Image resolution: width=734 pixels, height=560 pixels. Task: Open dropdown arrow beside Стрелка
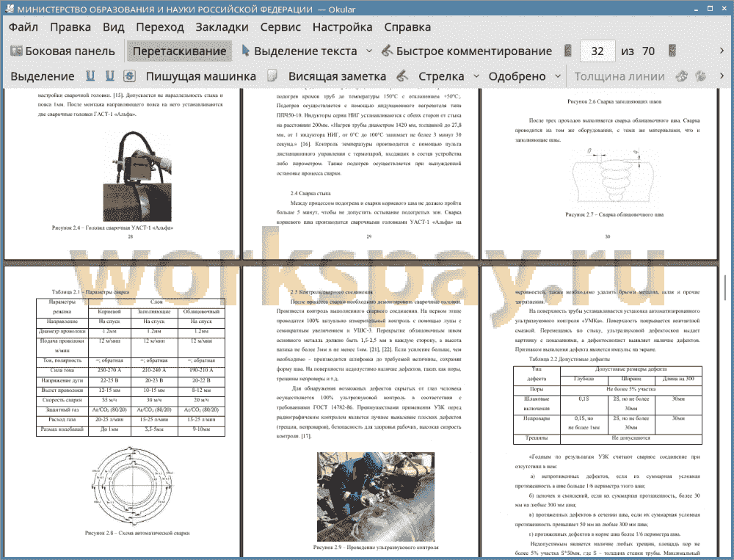coord(476,76)
